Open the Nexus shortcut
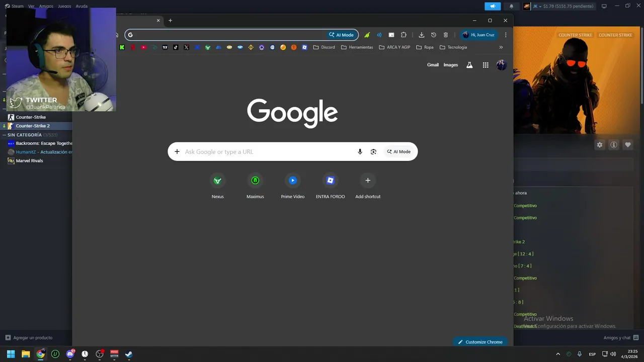The image size is (644, 362). 217,187
